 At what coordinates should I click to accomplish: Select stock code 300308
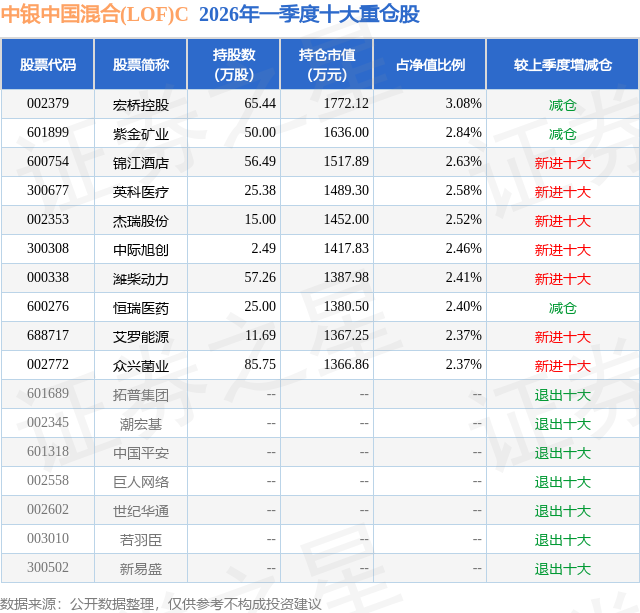click(48, 248)
